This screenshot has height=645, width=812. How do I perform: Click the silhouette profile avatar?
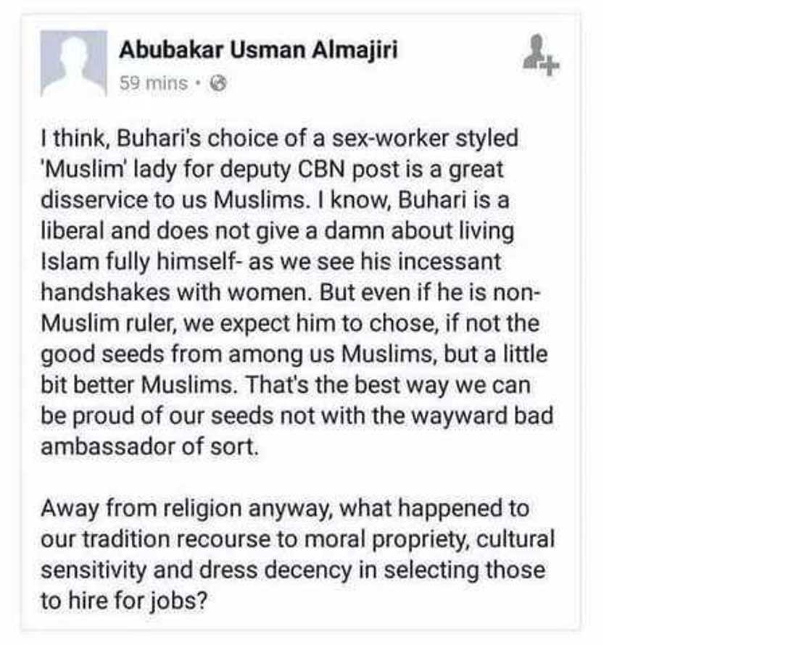click(75, 64)
